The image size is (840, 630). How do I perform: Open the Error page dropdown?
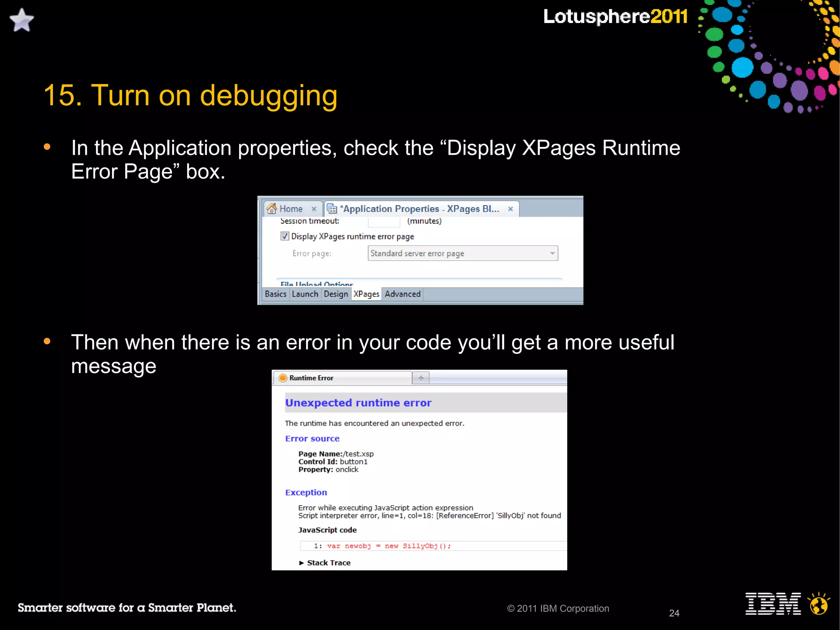463,253
